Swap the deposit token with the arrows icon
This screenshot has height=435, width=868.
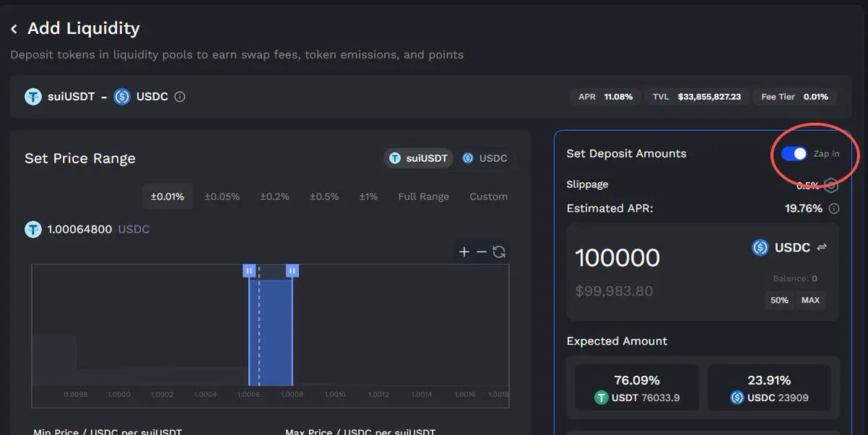(x=822, y=247)
